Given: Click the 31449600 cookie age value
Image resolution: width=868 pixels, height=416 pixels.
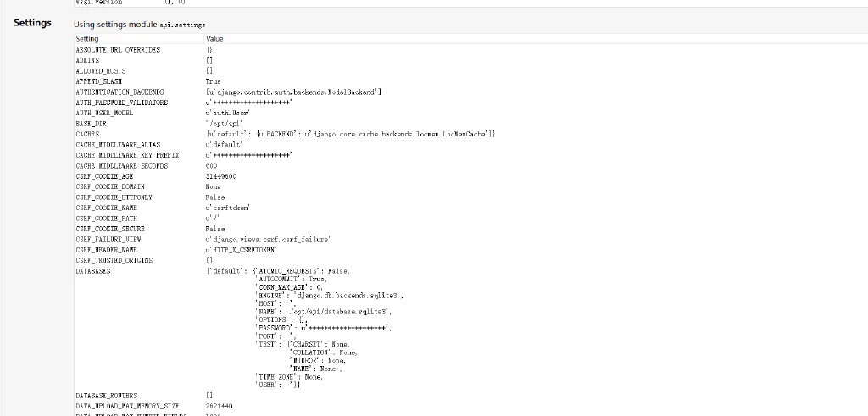Looking at the screenshot, I should click(x=221, y=176).
